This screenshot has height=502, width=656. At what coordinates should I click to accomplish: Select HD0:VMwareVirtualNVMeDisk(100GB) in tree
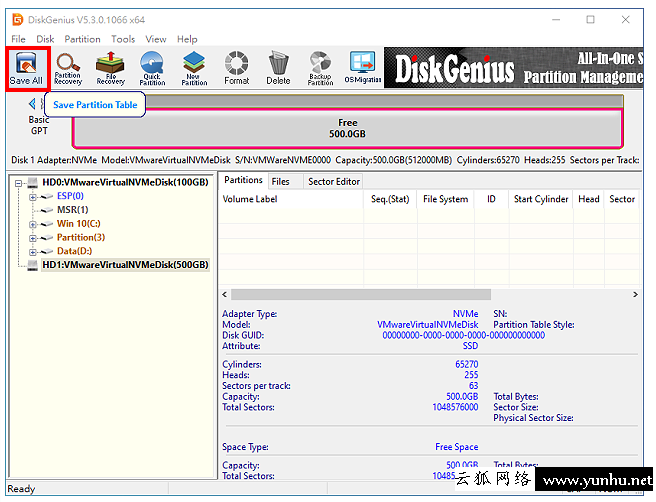[125, 182]
